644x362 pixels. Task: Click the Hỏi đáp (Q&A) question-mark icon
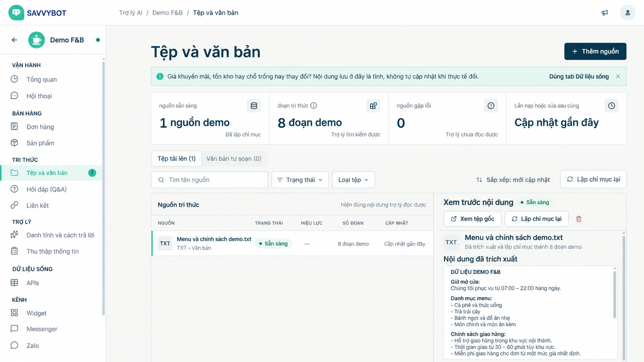coord(14,189)
